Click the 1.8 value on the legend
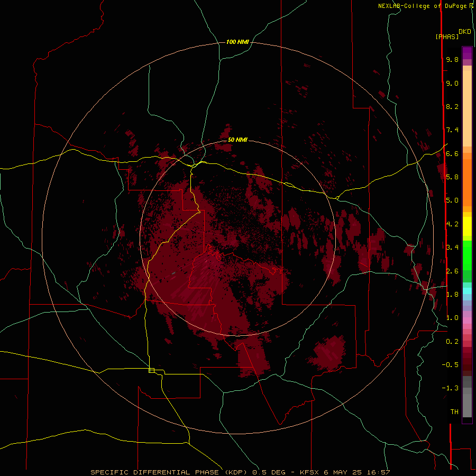 (452, 294)
